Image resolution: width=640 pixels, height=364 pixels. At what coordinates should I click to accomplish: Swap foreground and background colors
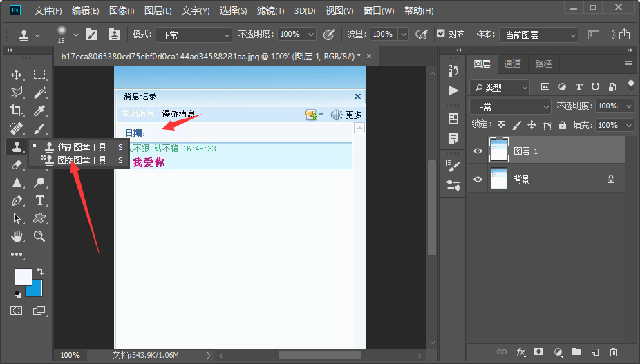pyautogui.click(x=40, y=271)
